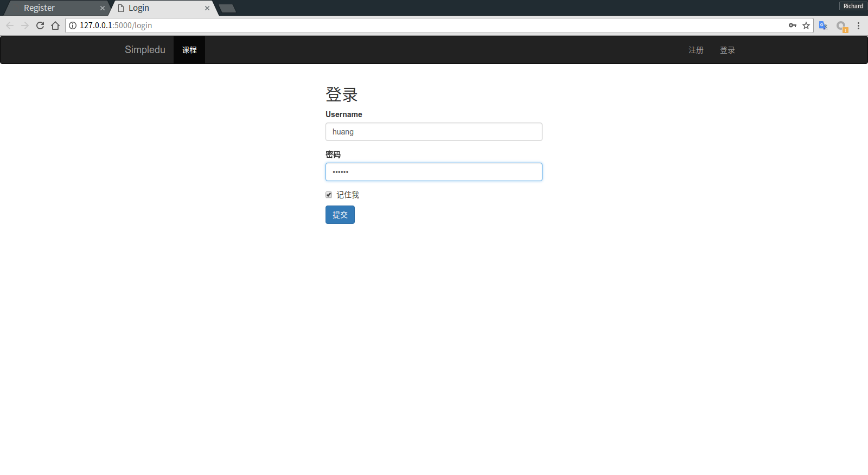The image size is (868, 475).
Task: Click the browser back arrow
Action: pyautogui.click(x=10, y=25)
